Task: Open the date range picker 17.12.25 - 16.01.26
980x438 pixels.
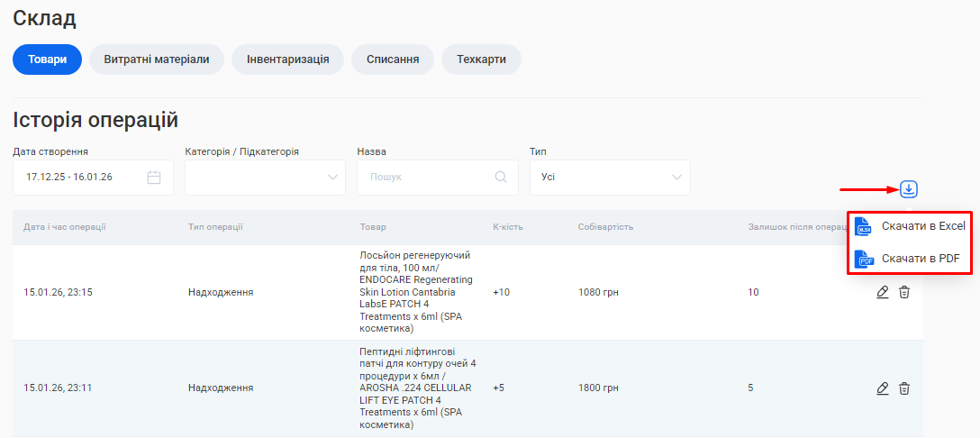Action: click(81, 178)
